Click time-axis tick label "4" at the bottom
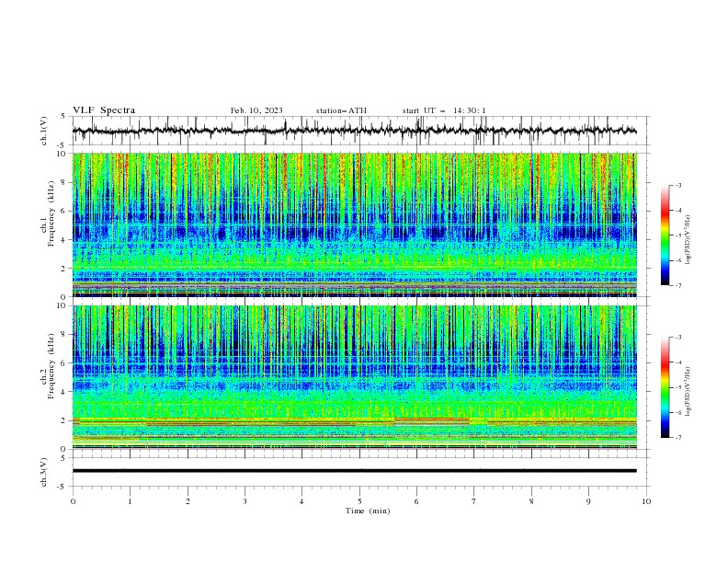 click(x=301, y=501)
